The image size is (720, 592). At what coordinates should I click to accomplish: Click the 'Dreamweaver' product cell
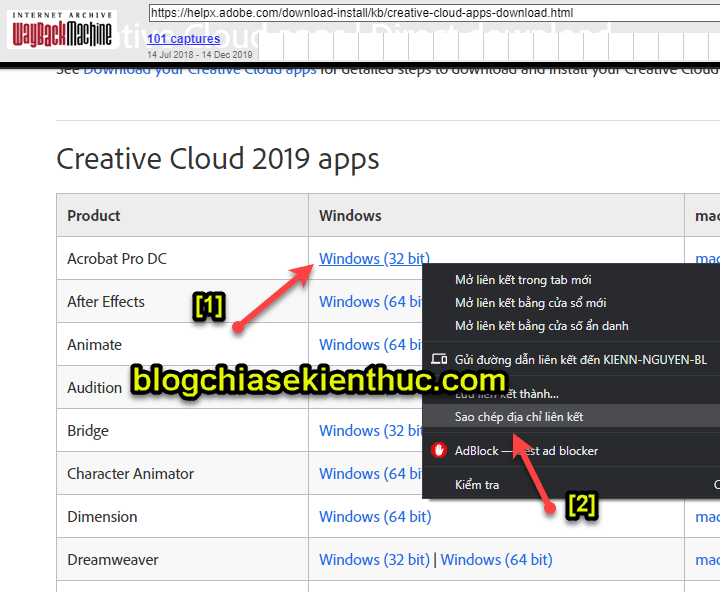pos(182,560)
